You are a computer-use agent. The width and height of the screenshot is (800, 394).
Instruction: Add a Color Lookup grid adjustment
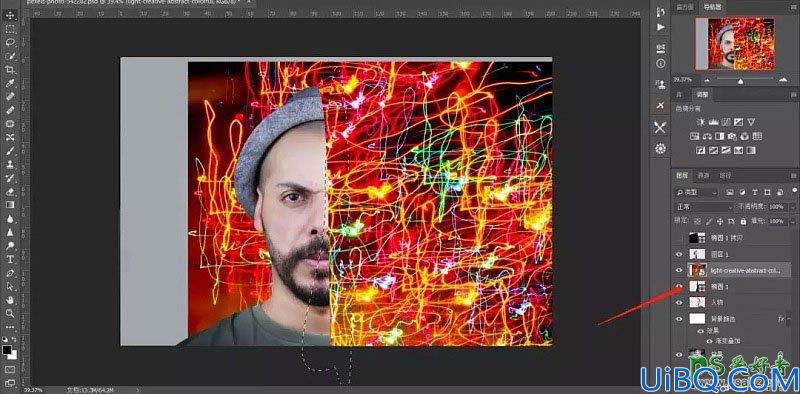coord(757,136)
